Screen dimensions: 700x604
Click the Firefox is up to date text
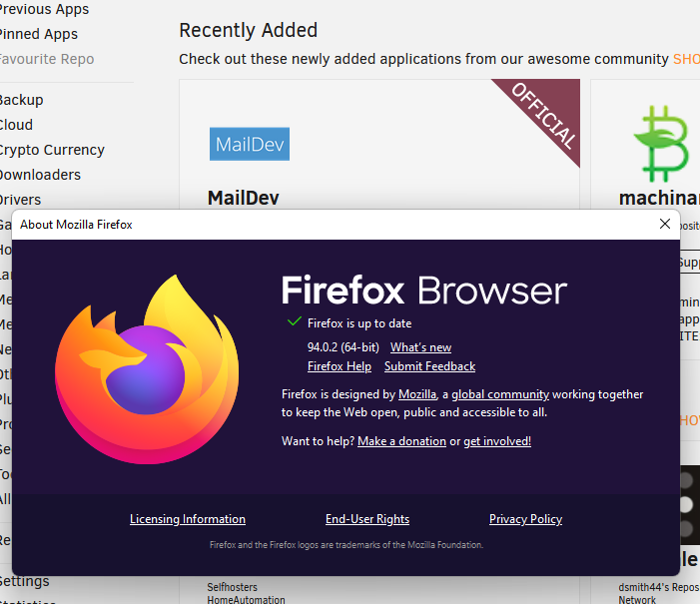[359, 323]
